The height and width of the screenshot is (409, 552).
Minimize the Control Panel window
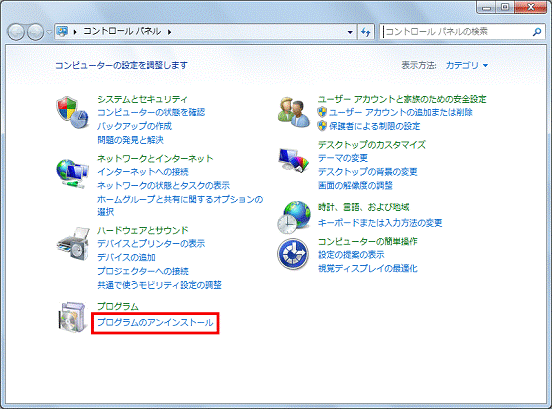pyautogui.click(x=487, y=7)
